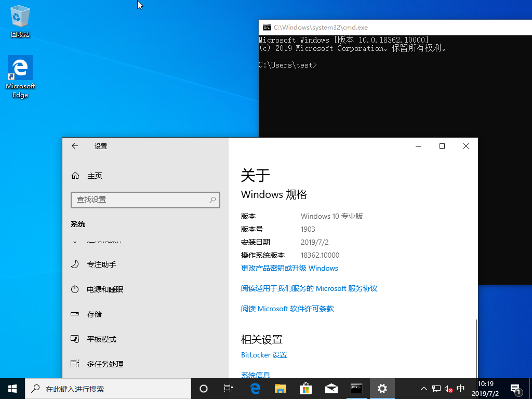Viewport: 532px width, 399px height.
Task: Click the cmd.exe title bar icon
Action: (267, 28)
